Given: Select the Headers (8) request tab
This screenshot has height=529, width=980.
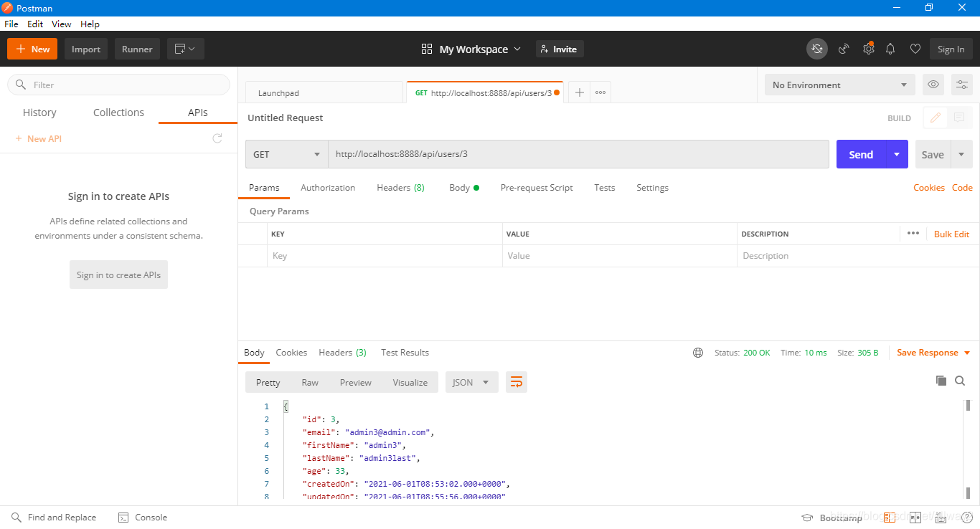Looking at the screenshot, I should tap(400, 188).
